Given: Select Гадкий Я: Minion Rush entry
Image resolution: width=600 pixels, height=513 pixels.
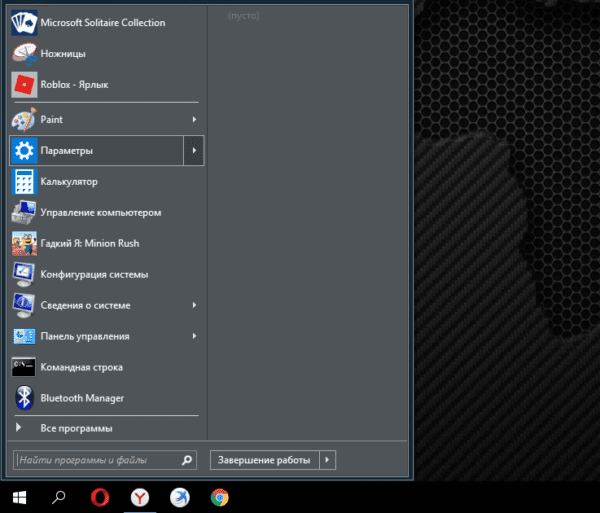Looking at the screenshot, I should (106, 243).
